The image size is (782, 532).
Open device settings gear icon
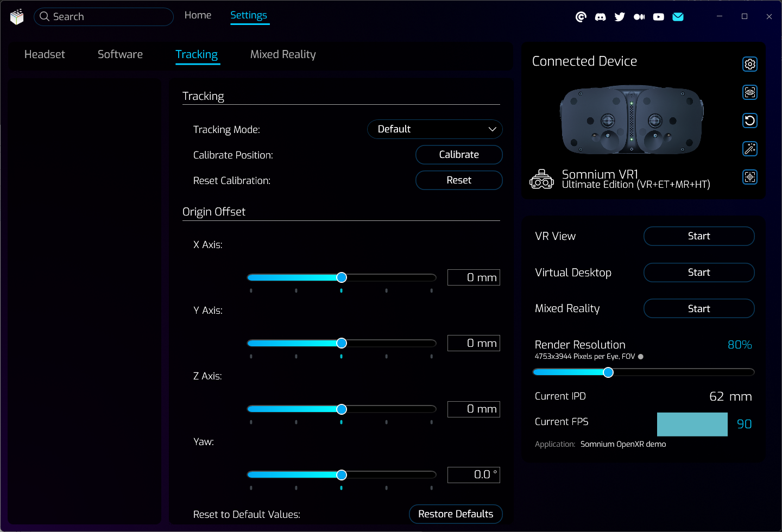749,64
